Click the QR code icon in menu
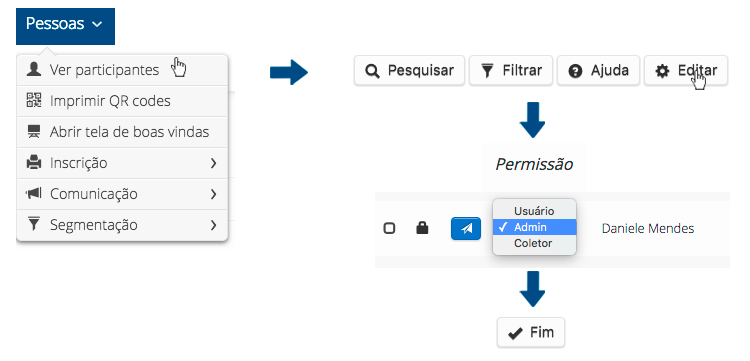Screen dimensions: 750x361 34,100
